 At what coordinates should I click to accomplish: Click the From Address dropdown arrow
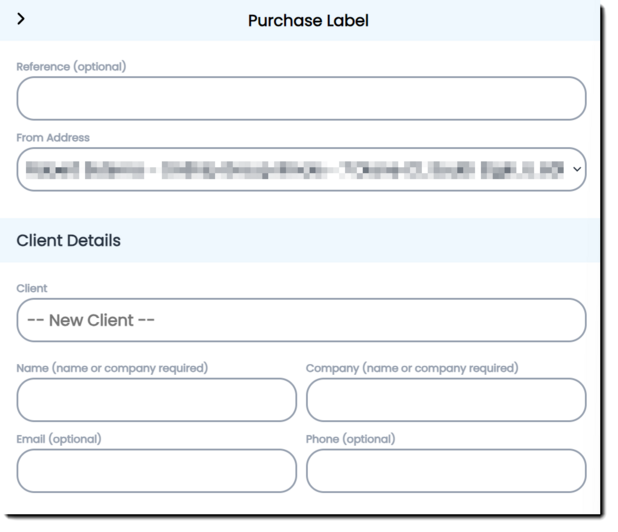tap(576, 170)
